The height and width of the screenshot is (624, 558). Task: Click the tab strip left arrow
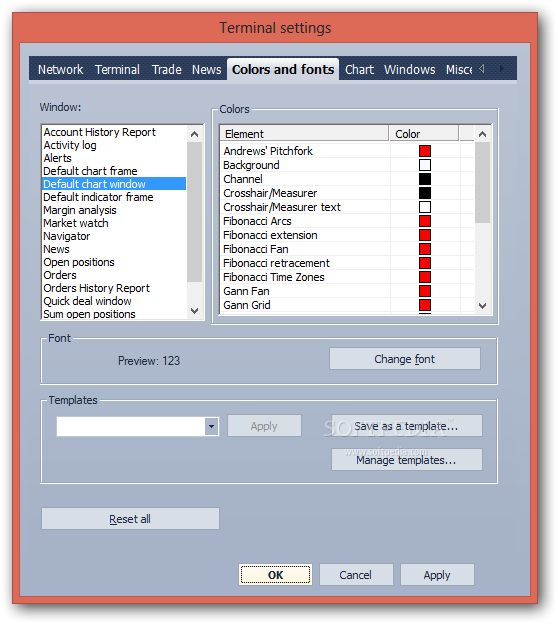tap(482, 68)
